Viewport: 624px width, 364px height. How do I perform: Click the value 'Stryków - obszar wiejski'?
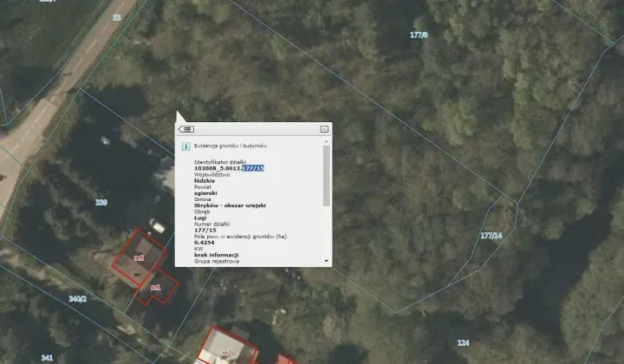(230, 205)
